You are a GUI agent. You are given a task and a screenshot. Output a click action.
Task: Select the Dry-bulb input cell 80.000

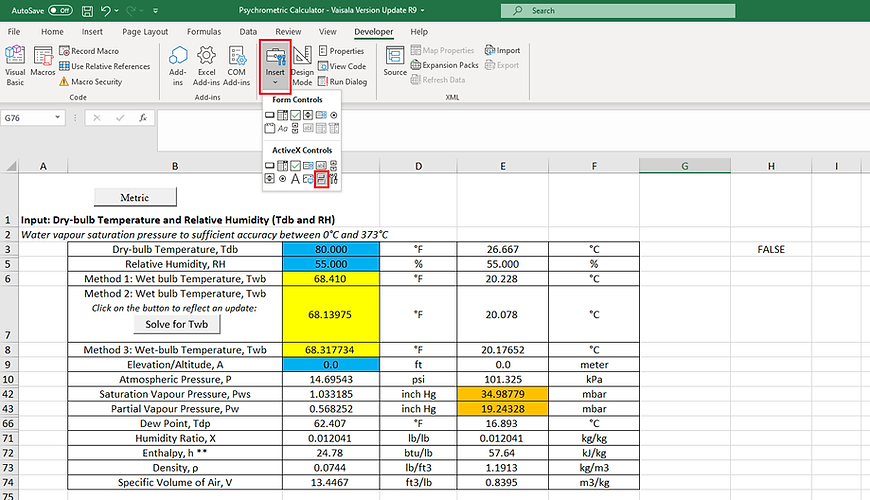331,249
